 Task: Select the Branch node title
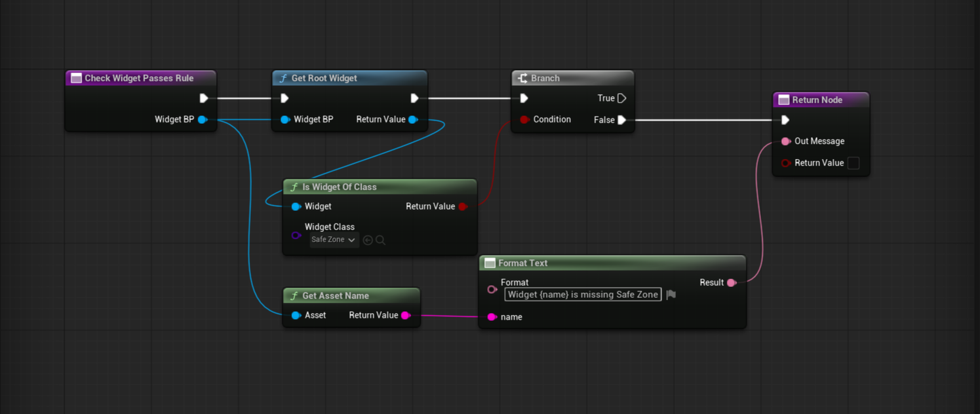(x=545, y=78)
